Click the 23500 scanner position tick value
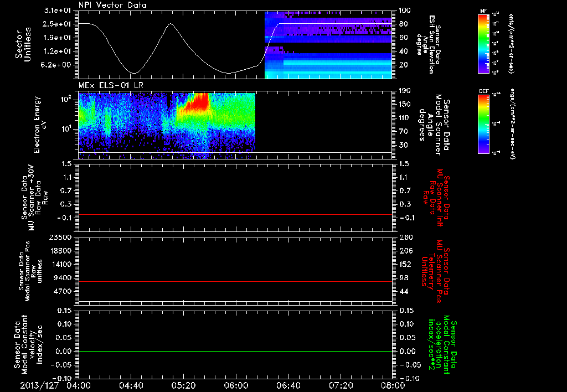Screen dimensions: 567x392 tap(61, 238)
